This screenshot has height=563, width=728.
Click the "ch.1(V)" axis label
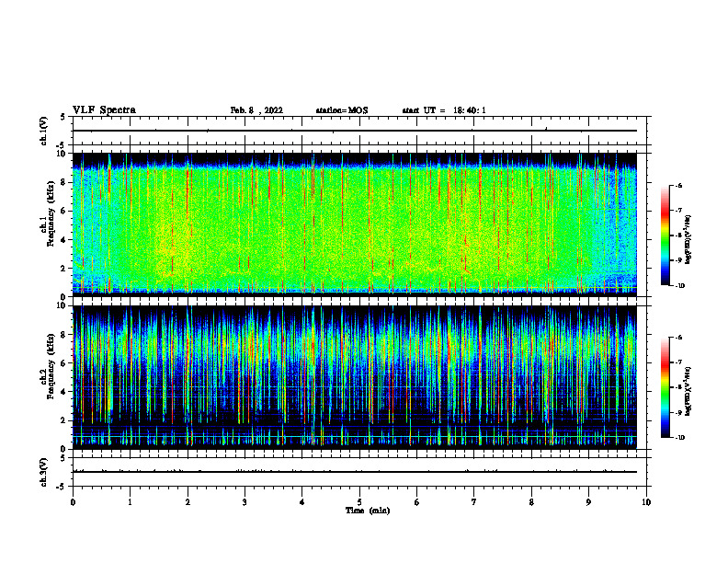pyautogui.click(x=44, y=131)
